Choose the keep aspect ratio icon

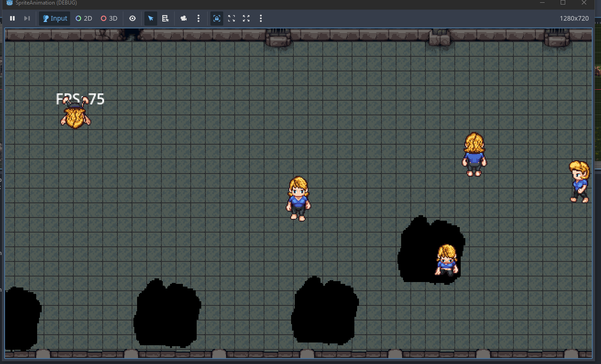coord(232,18)
